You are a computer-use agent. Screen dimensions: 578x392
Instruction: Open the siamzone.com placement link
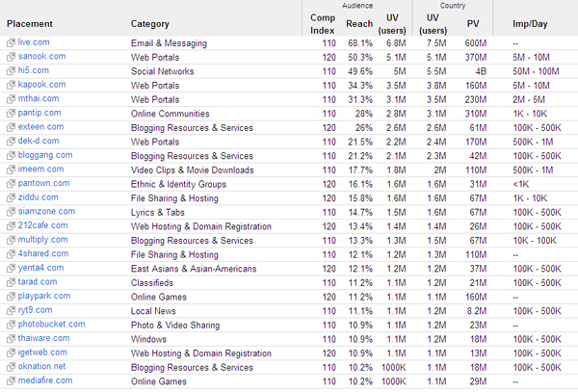pyautogui.click(x=46, y=212)
